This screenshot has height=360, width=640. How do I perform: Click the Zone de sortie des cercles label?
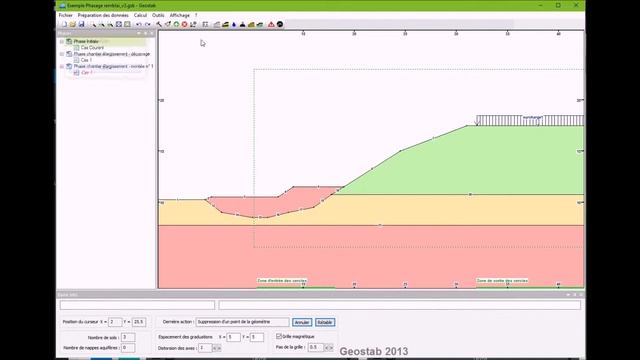click(x=502, y=281)
